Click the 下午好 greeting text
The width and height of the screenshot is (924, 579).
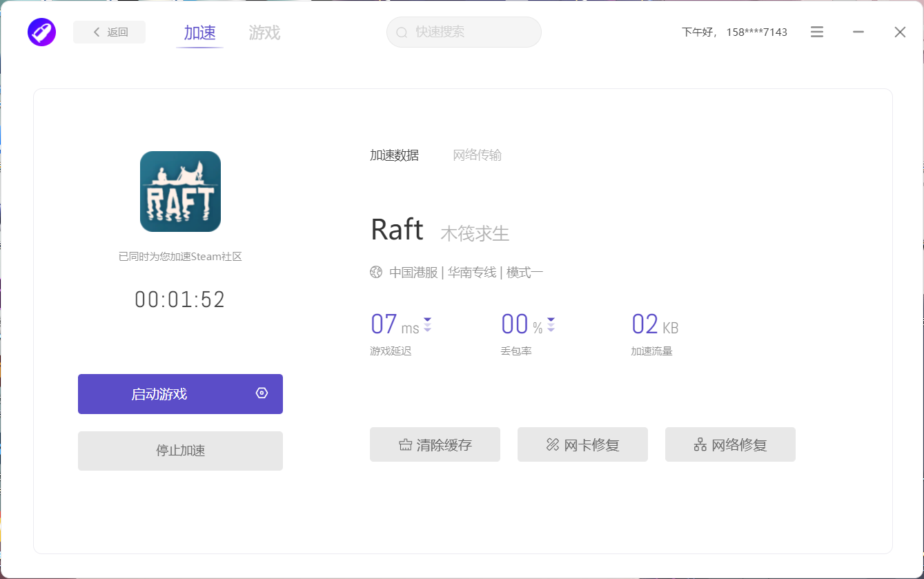(700, 32)
